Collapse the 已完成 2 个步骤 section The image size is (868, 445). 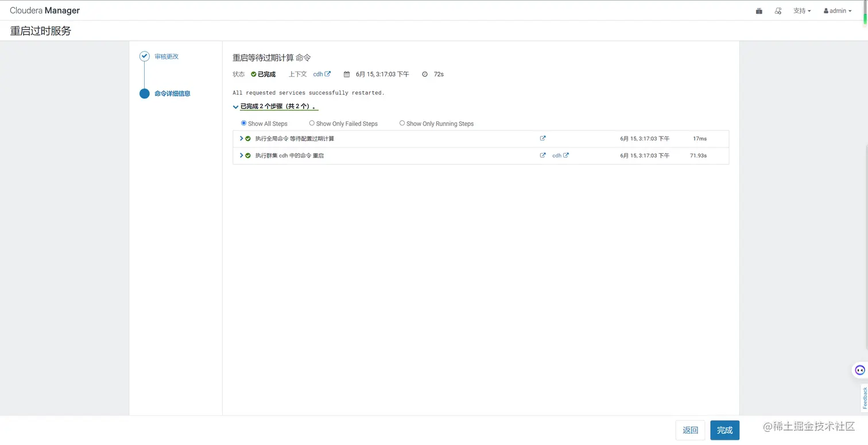(276, 107)
